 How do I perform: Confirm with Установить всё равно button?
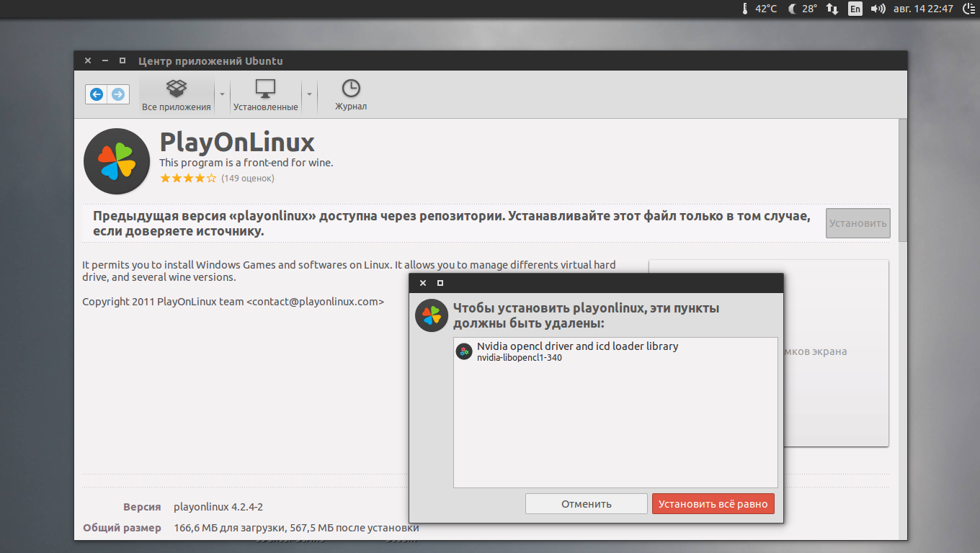tap(713, 504)
